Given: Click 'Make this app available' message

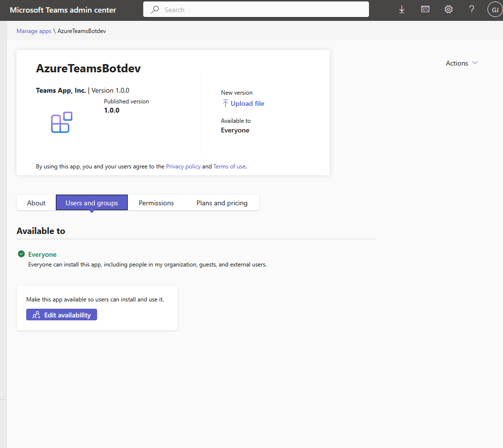Looking at the screenshot, I should pyautogui.click(x=95, y=299).
